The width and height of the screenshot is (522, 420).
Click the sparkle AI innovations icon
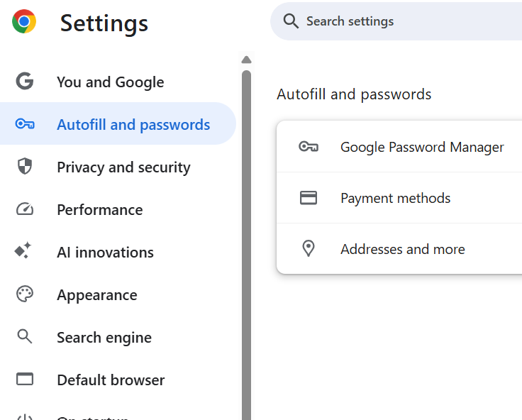pyautogui.click(x=23, y=251)
